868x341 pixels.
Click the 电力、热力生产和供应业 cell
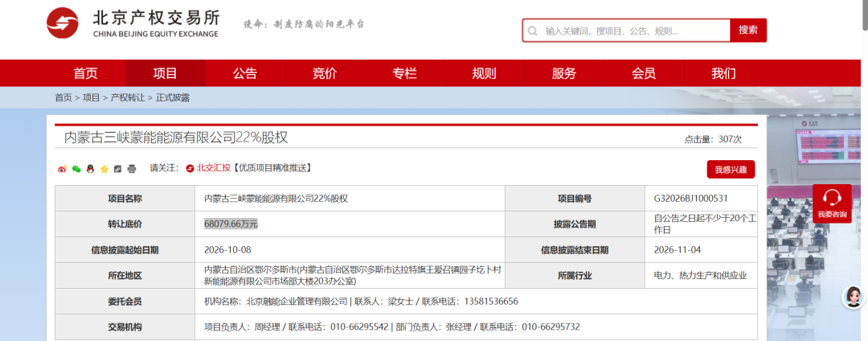tap(700, 276)
